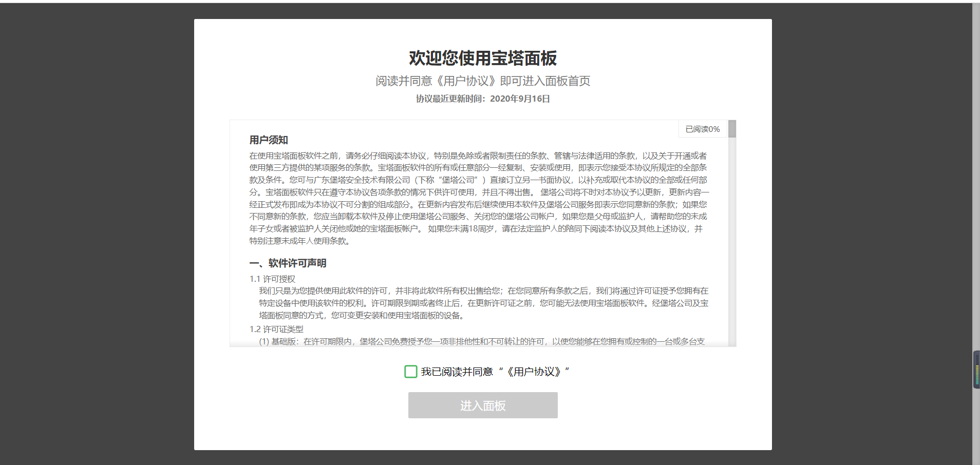
Task: Click the 用户须知 heading
Action: click(x=269, y=140)
